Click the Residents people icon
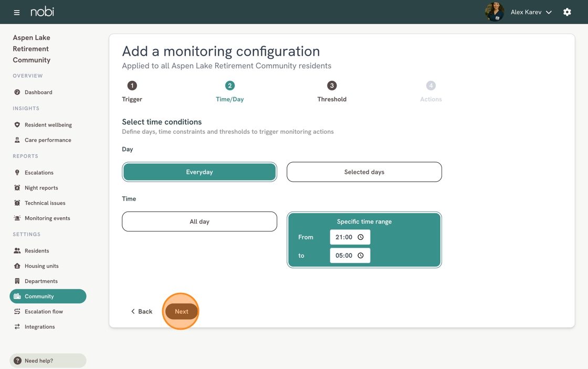The width and height of the screenshot is (588, 369). point(17,251)
